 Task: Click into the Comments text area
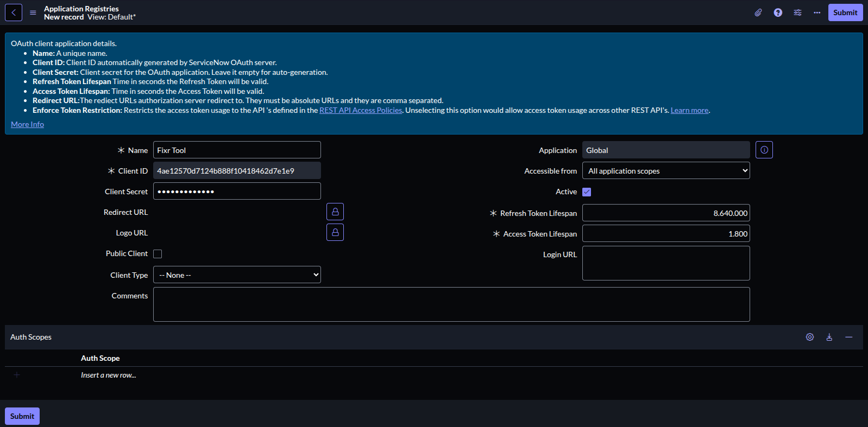click(451, 304)
